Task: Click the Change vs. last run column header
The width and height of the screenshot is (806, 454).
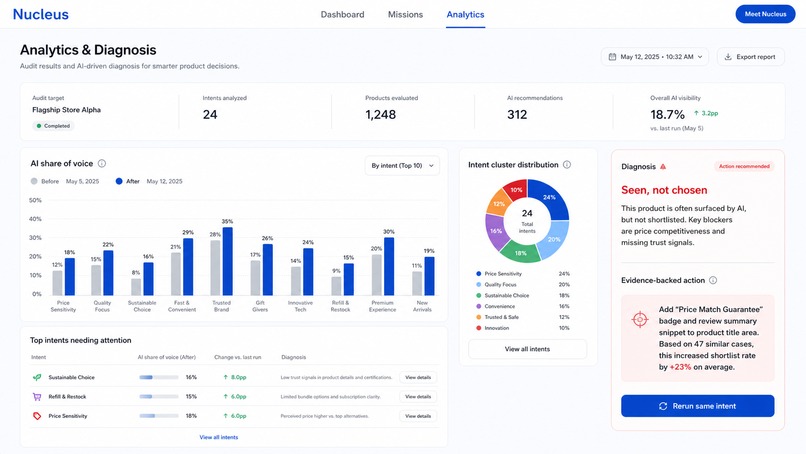Action: (x=237, y=357)
